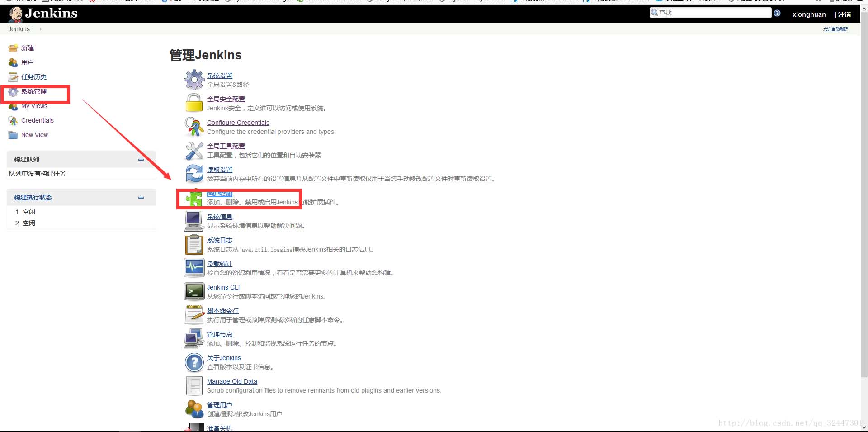
Task: Open the 系统日志 link
Action: tap(220, 240)
